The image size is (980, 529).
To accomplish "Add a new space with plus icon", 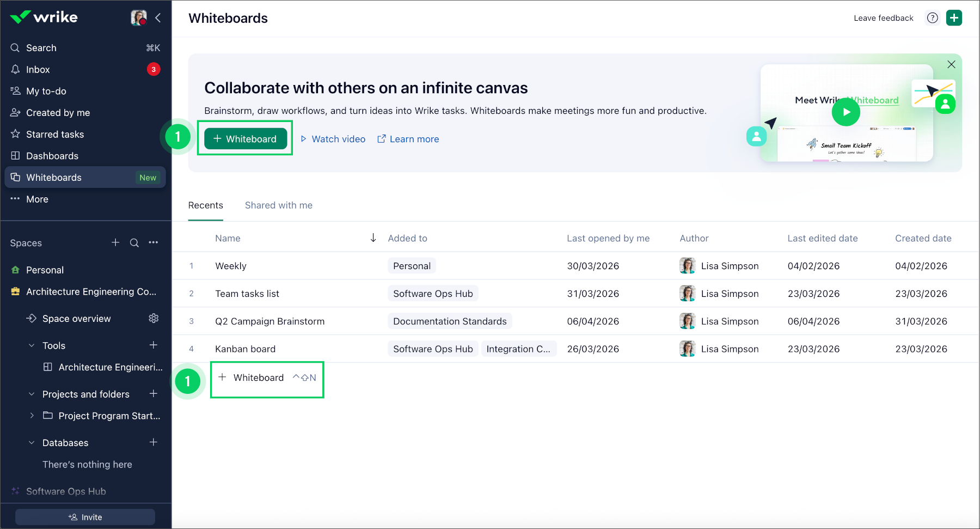I will coord(115,242).
